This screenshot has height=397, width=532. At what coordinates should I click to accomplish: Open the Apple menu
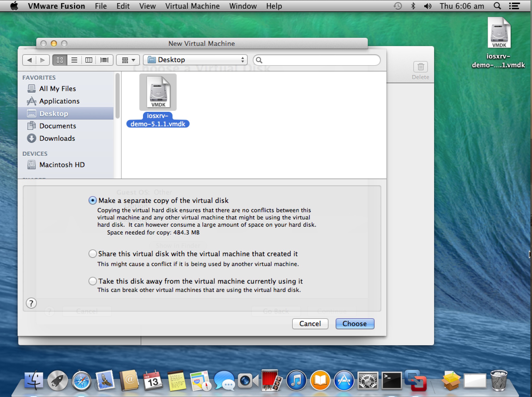[14, 6]
